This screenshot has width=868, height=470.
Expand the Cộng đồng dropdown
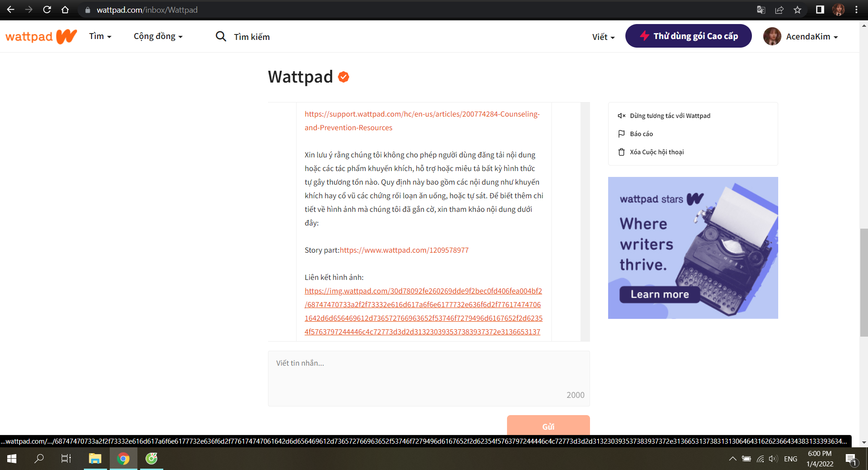tap(158, 36)
